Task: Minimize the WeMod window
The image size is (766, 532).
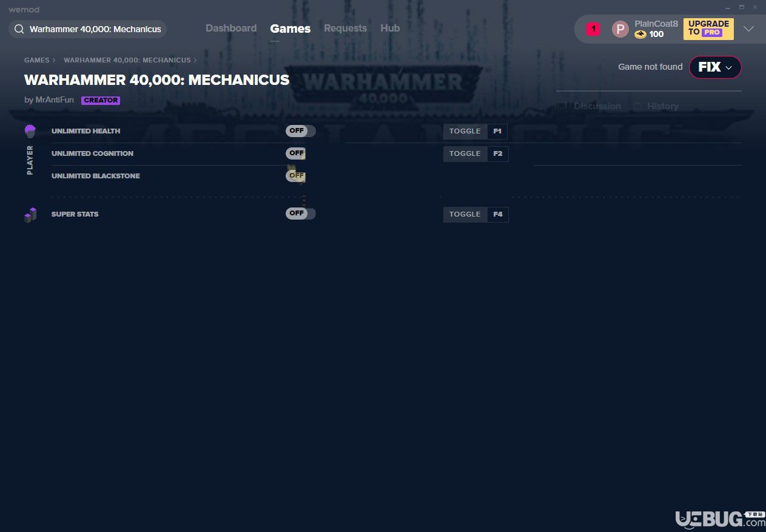Action: pyautogui.click(x=728, y=8)
